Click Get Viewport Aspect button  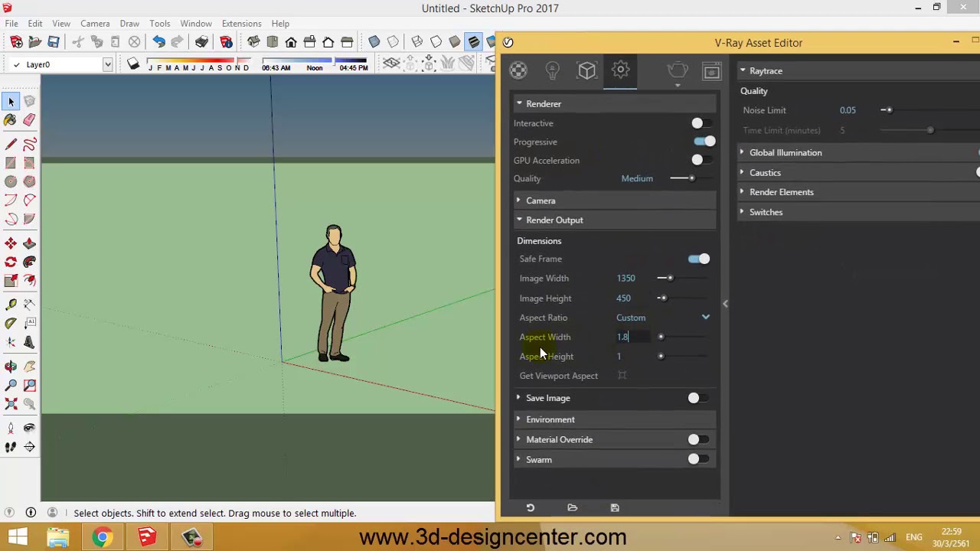[622, 376]
